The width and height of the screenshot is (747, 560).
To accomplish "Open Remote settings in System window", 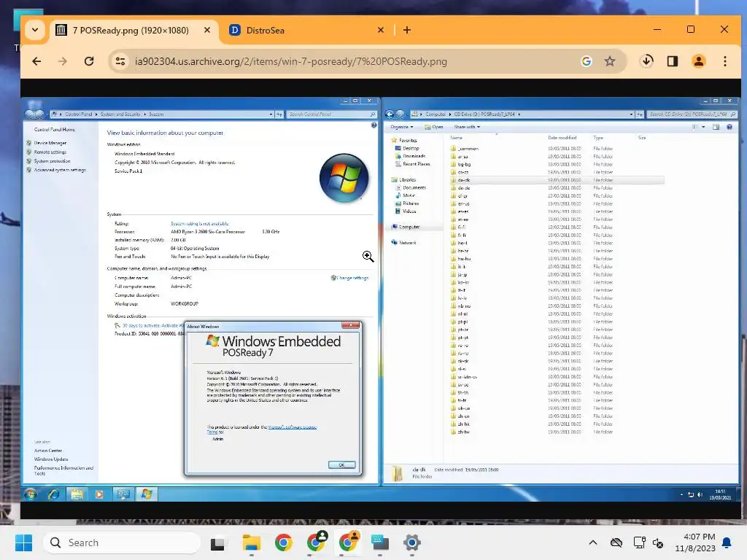I will 50,152.
